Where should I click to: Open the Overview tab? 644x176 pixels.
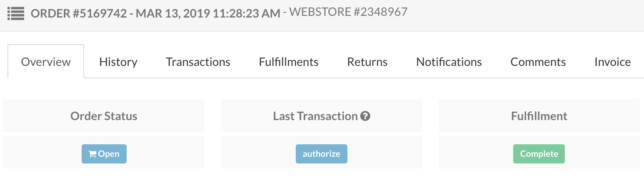click(46, 62)
